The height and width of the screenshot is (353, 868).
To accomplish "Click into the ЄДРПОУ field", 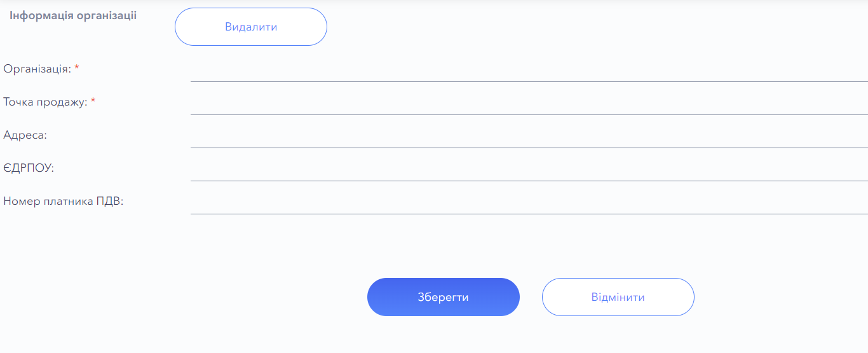I will (x=529, y=170).
